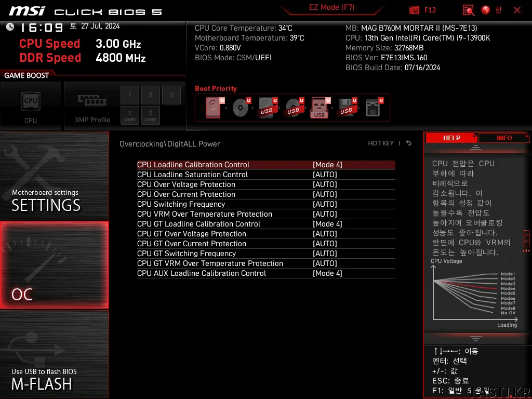Click the MSI logo

[27, 11]
